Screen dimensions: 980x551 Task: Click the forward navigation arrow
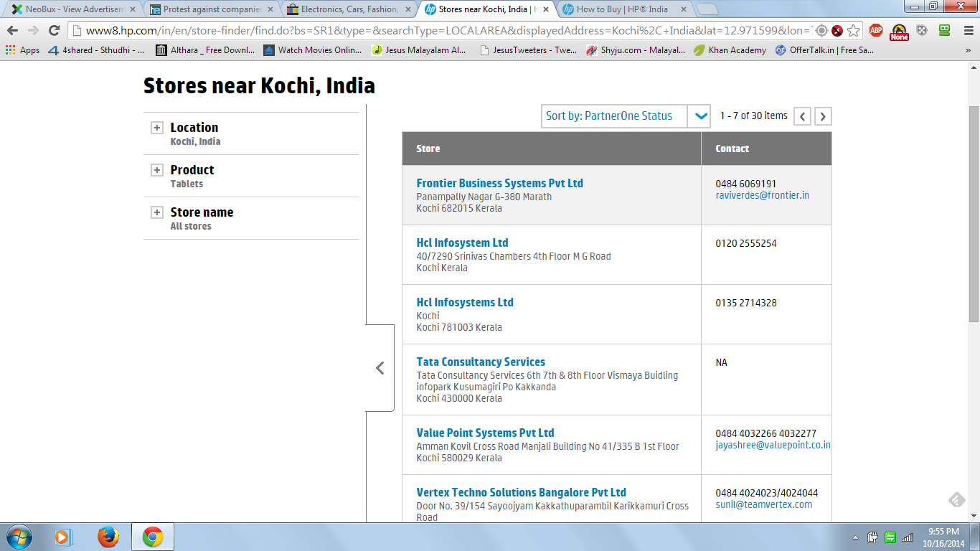tap(33, 30)
